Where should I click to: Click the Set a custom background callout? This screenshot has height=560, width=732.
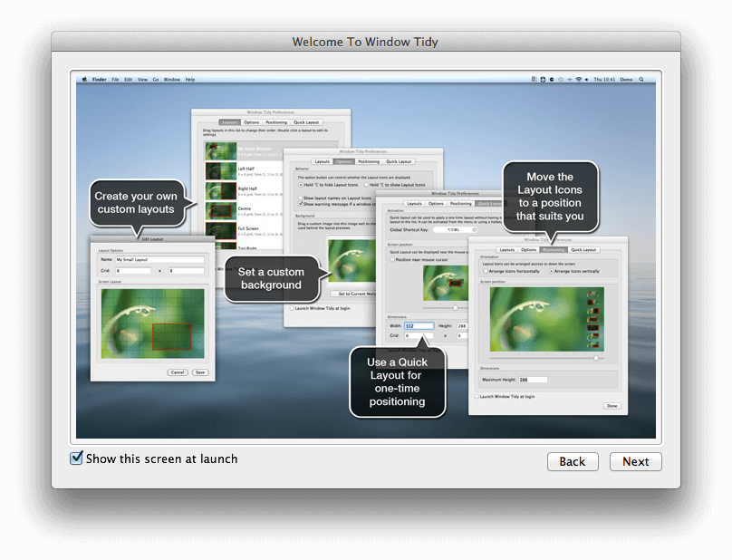pyautogui.click(x=271, y=278)
